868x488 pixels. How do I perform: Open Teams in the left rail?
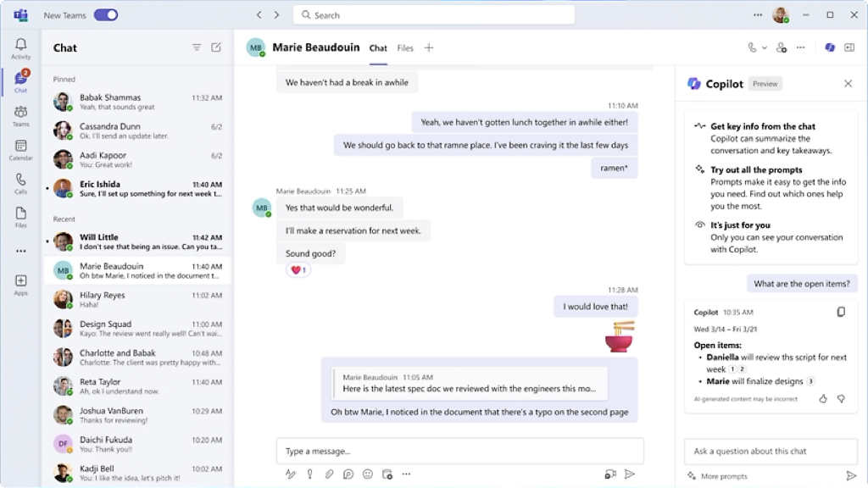(x=21, y=116)
